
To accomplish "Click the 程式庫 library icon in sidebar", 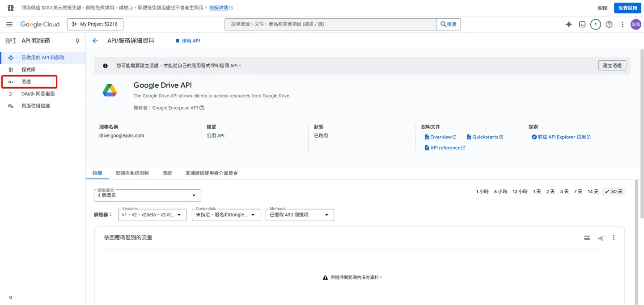I will [x=11, y=70].
